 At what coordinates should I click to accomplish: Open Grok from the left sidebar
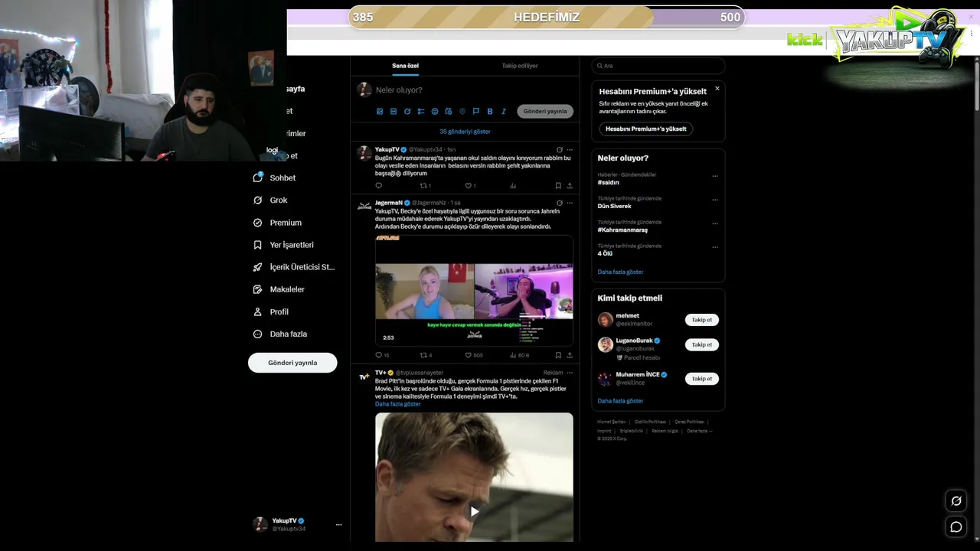click(270, 201)
